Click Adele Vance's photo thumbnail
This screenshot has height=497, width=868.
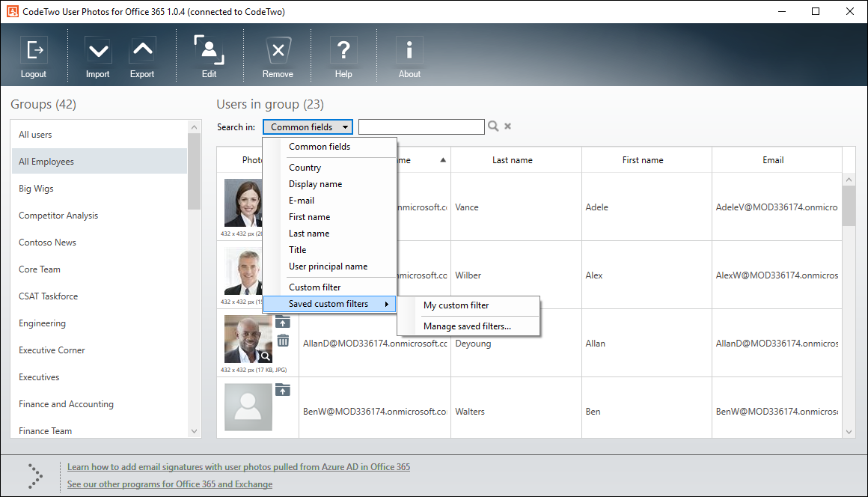tap(243, 203)
